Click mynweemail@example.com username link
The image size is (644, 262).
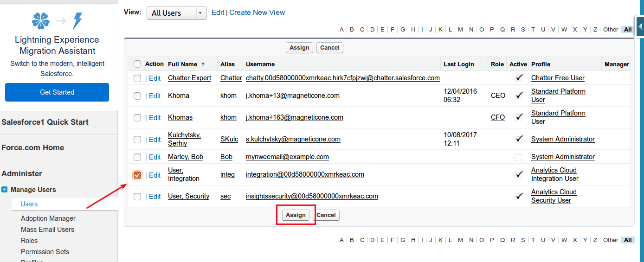point(287,157)
